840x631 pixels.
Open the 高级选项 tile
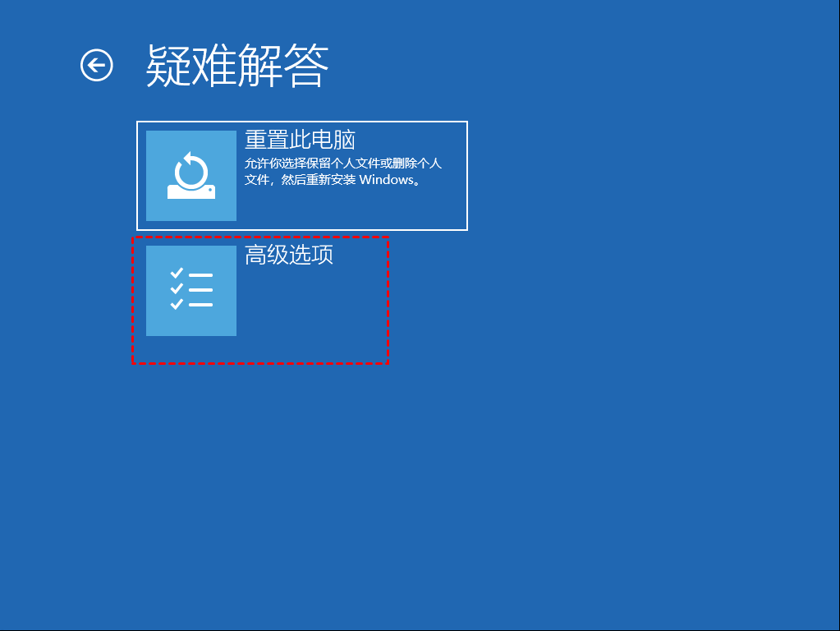tap(260, 300)
